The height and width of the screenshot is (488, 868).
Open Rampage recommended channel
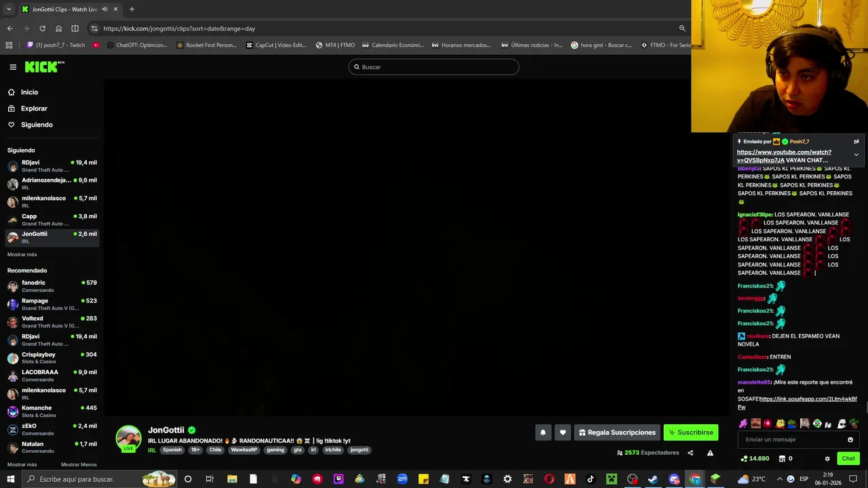(52, 304)
